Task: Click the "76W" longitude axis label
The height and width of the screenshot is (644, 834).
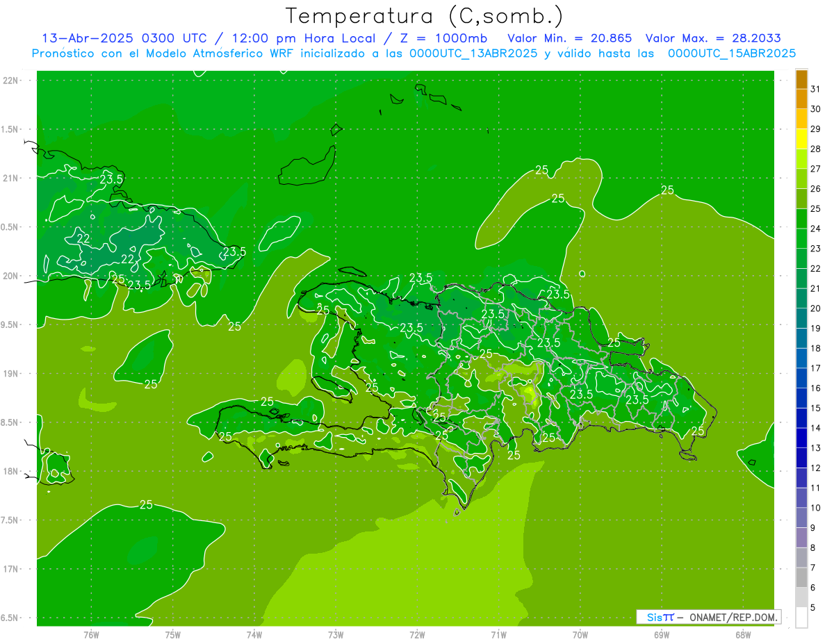Action: pos(91,635)
